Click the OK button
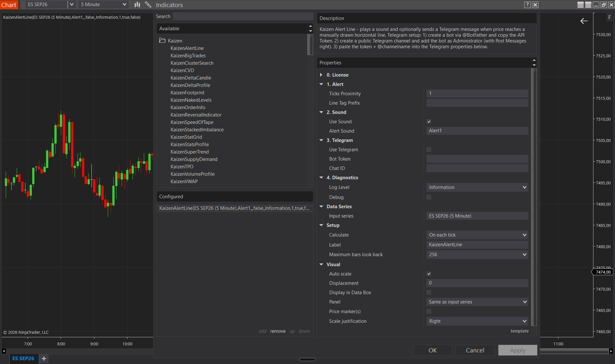This screenshot has height=364, width=615. tap(433, 350)
